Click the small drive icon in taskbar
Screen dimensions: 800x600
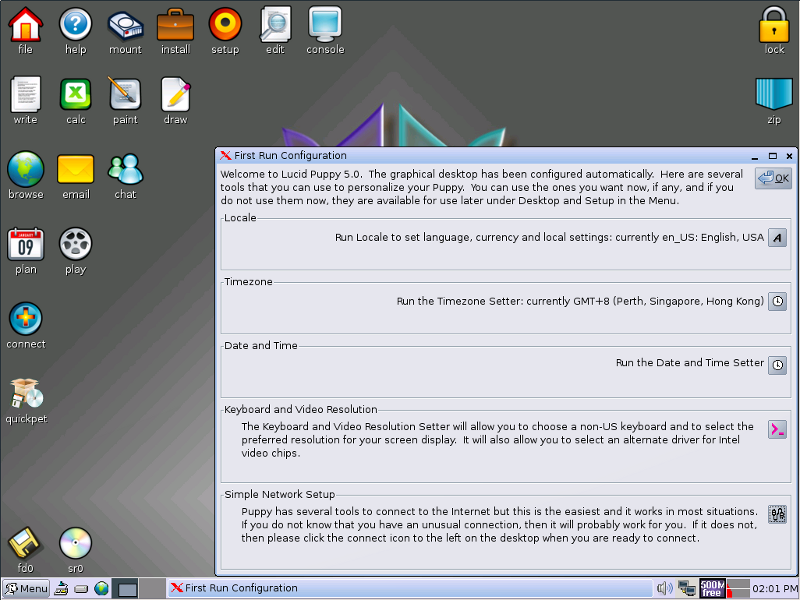pos(81,589)
